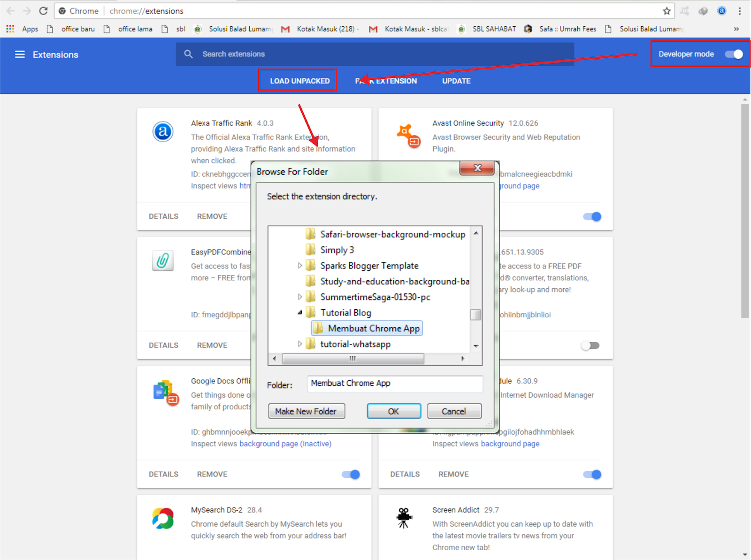
Task: Enable the switched-off FREE PDF converter extension toggle
Action: click(x=590, y=345)
